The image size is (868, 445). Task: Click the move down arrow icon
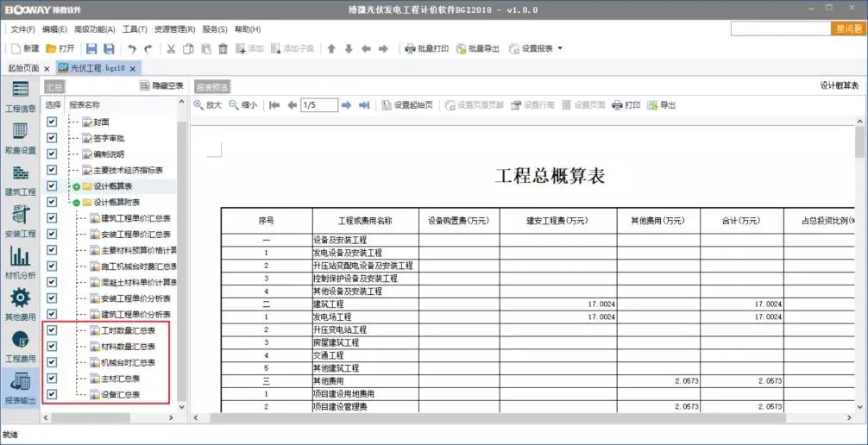[349, 48]
